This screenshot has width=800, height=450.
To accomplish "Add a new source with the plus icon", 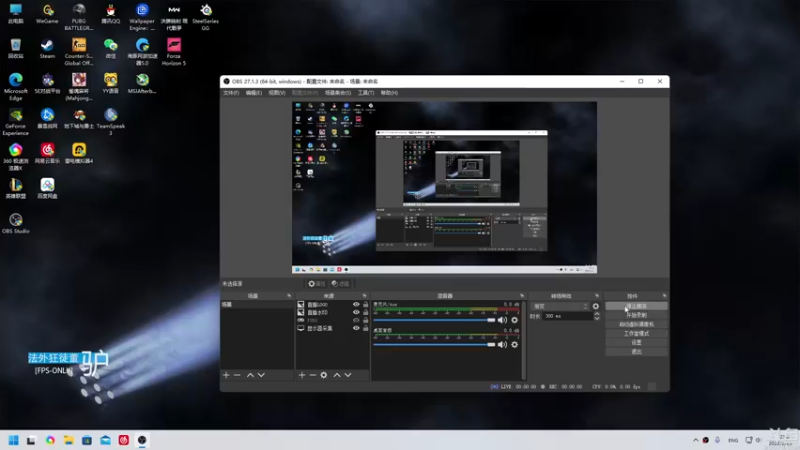I will point(302,375).
